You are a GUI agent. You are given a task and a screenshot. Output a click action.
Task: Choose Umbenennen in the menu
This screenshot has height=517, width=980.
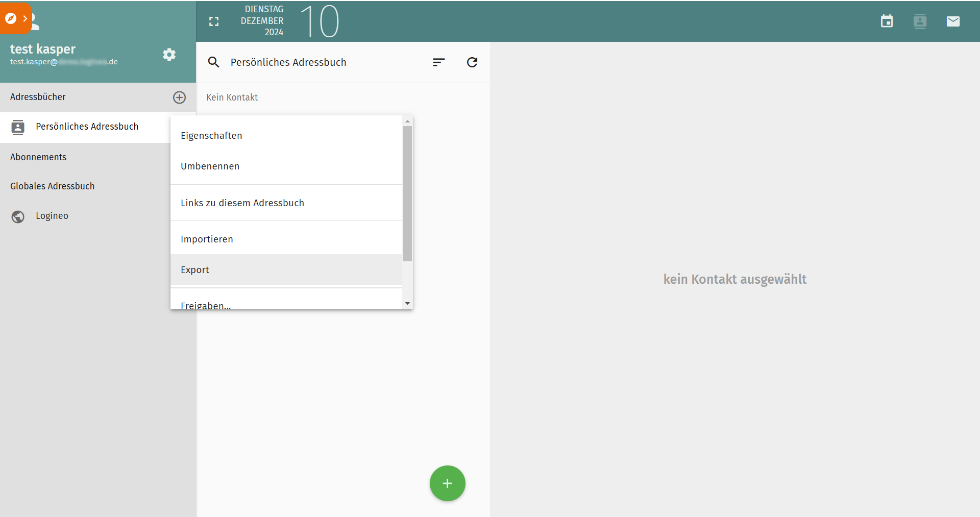click(x=210, y=166)
